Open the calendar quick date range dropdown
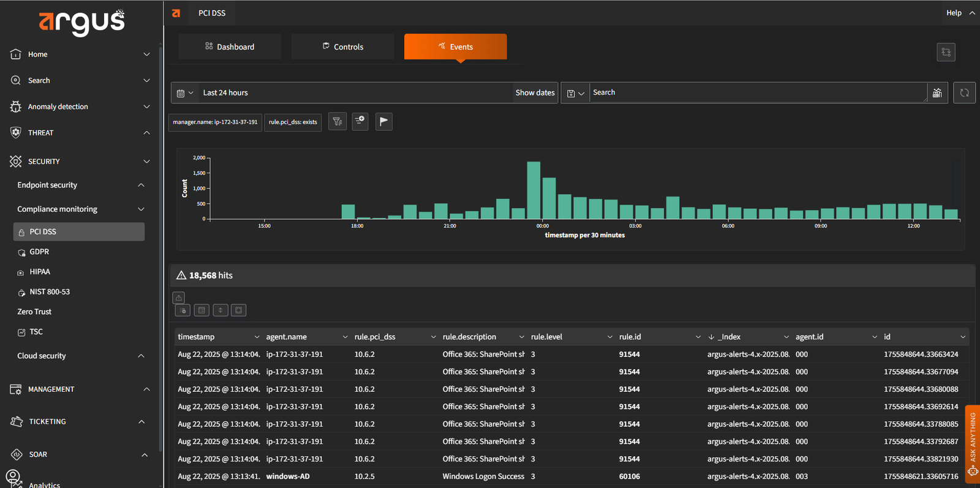 click(185, 93)
